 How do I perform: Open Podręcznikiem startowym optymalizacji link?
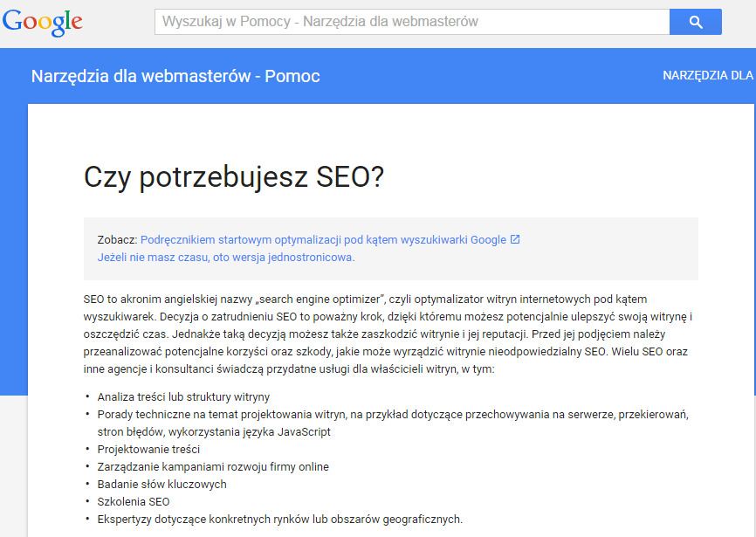[323, 239]
